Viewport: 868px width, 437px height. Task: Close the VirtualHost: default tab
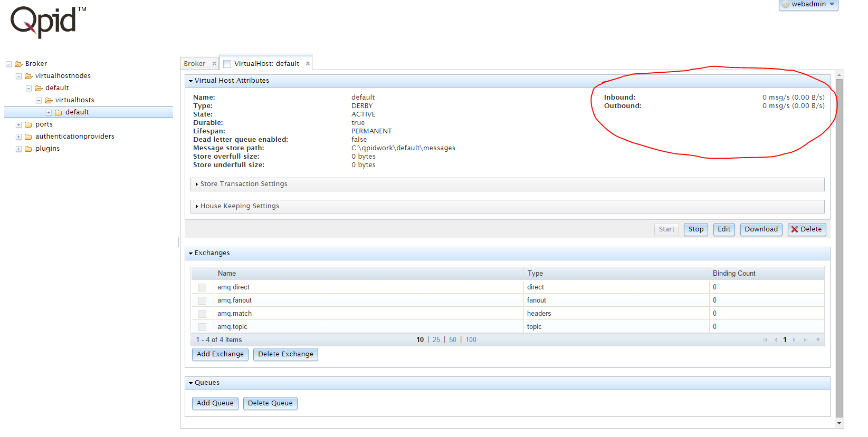click(x=308, y=64)
